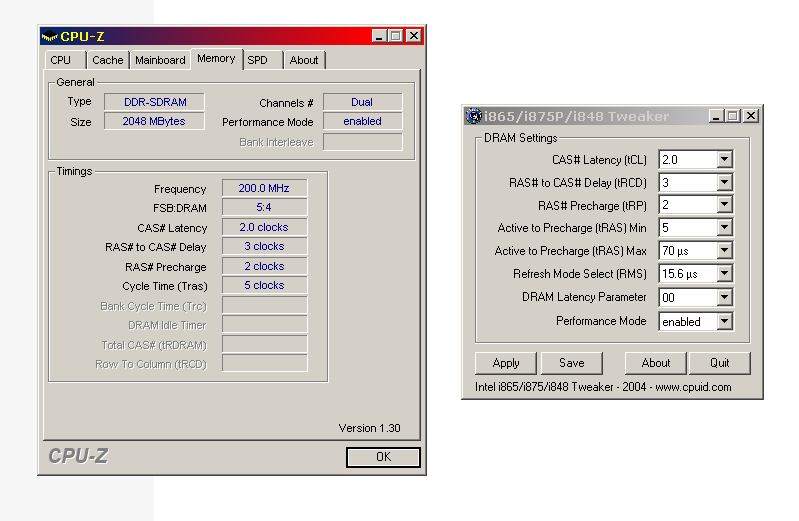Open the Refresh Mode Select dropdown
This screenshot has width=799, height=521.
(724, 274)
